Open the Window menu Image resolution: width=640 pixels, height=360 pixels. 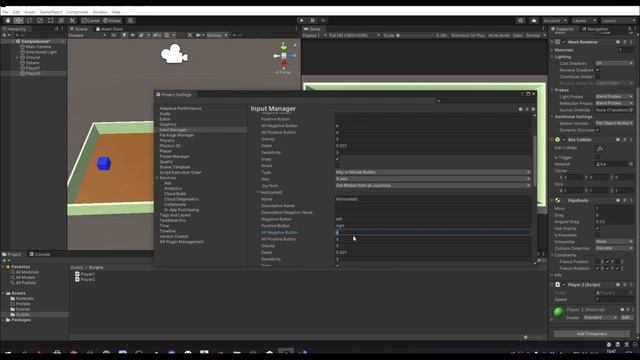pos(100,12)
